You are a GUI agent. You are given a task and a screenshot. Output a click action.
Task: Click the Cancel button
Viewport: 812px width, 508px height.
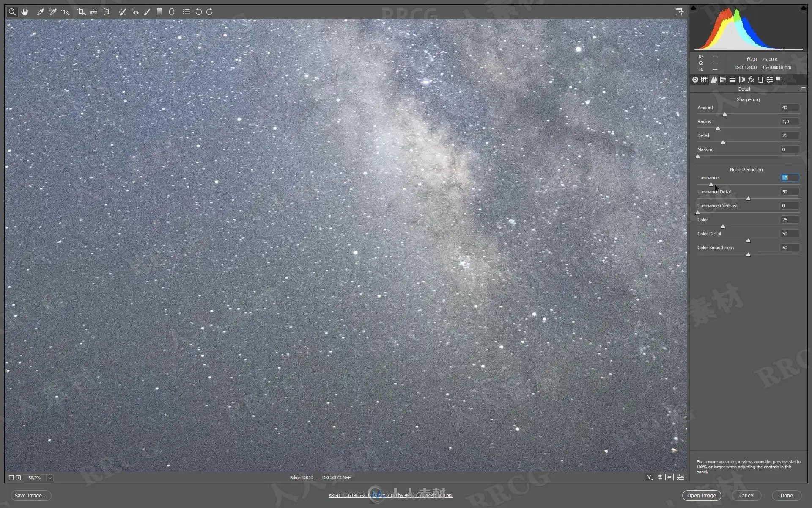[x=746, y=496]
